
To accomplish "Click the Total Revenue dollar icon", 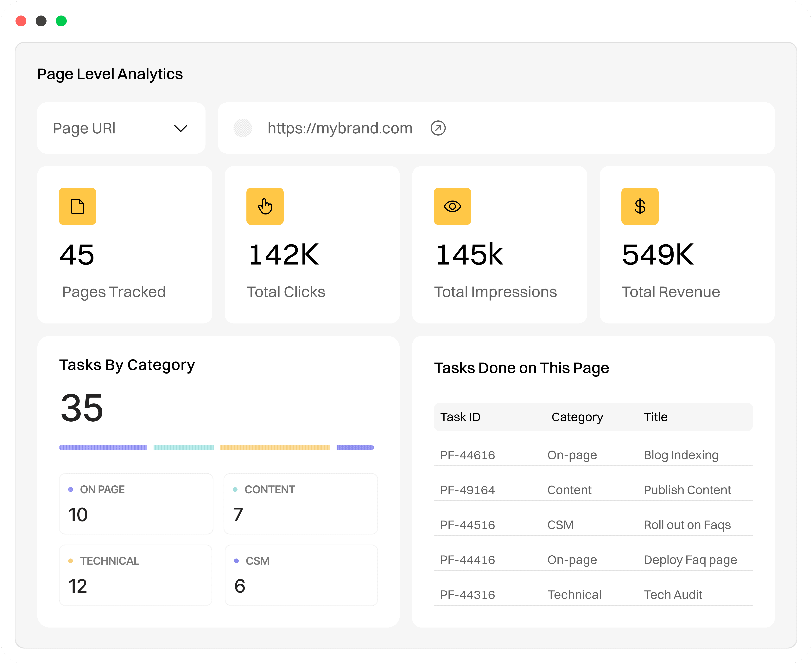I will point(639,206).
